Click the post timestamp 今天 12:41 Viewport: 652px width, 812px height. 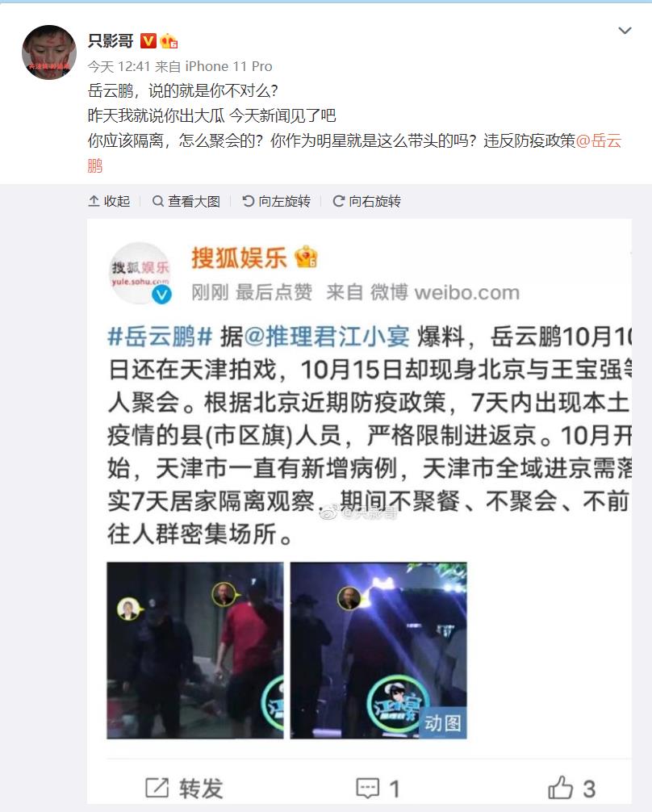click(119, 66)
